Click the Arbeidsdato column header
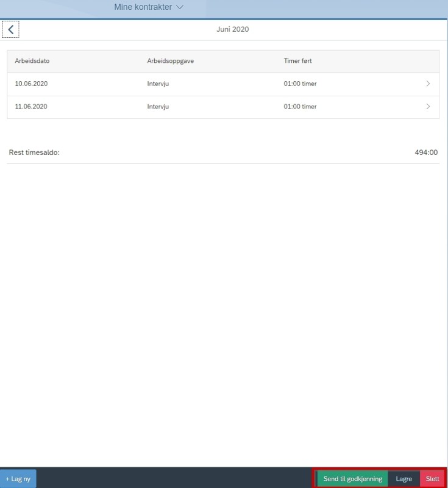This screenshot has width=448, height=488. tap(32, 60)
